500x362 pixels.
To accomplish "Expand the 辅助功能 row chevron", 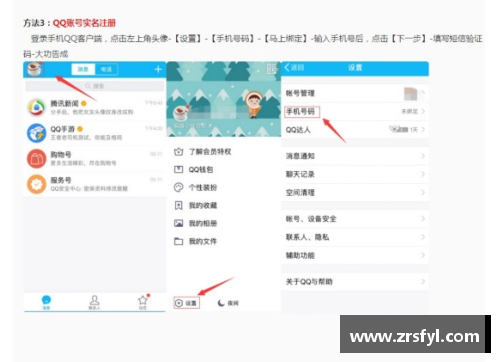I will [423, 255].
